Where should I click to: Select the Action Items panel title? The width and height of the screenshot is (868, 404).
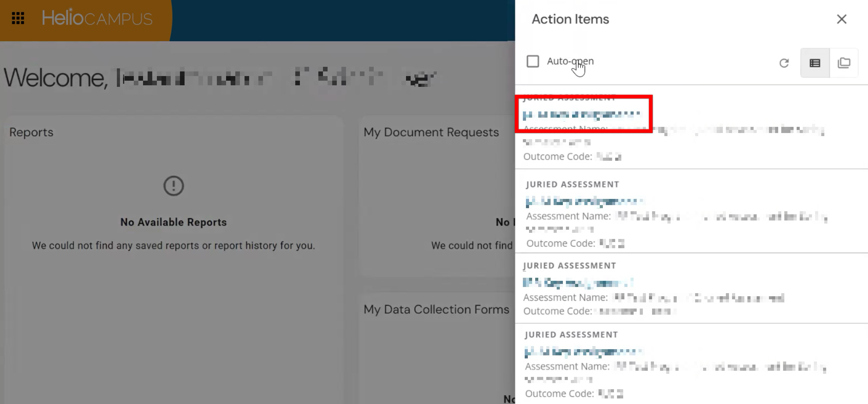[570, 19]
